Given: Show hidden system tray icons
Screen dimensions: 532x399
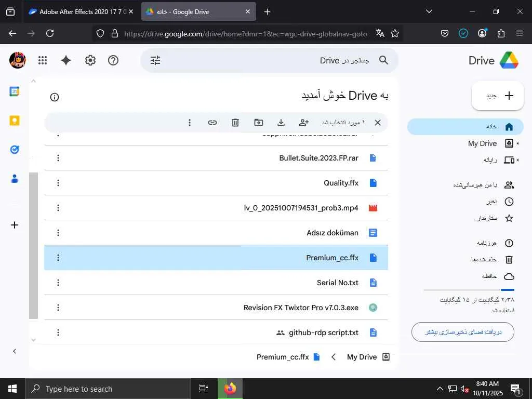Looking at the screenshot, I should [440, 389].
